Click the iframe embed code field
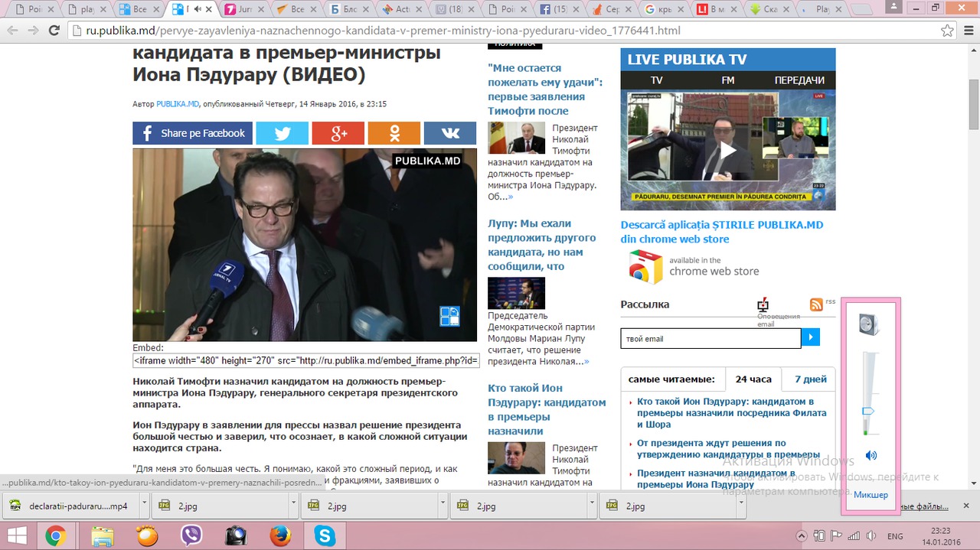The height and width of the screenshot is (550, 980). 306,360
